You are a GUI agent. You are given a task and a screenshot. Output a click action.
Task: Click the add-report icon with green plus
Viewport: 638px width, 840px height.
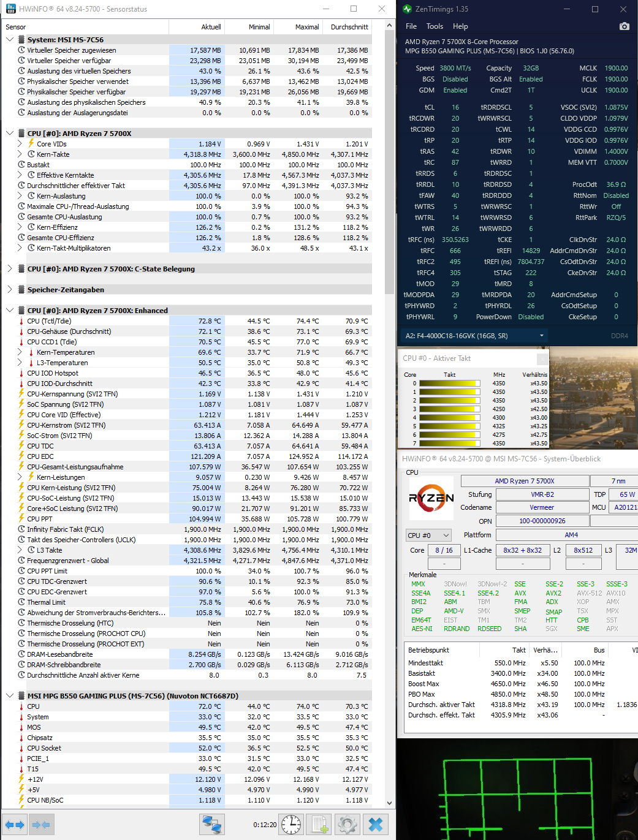coord(318,824)
